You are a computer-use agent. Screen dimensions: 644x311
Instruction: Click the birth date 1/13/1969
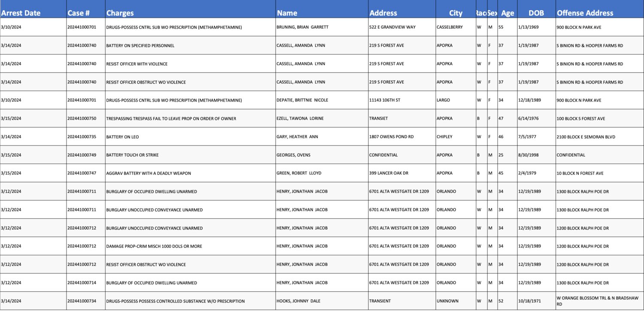coord(529,27)
